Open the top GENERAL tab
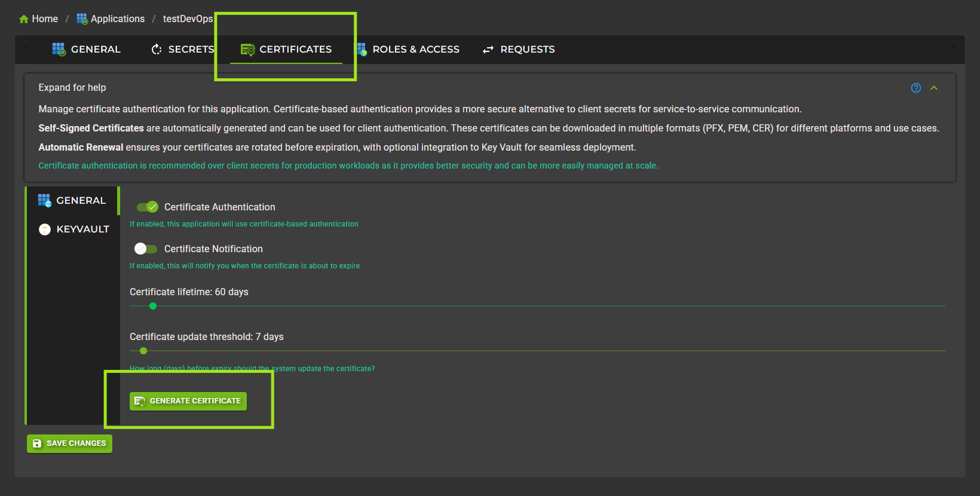Viewport: 980px width, 496px height. click(87, 50)
